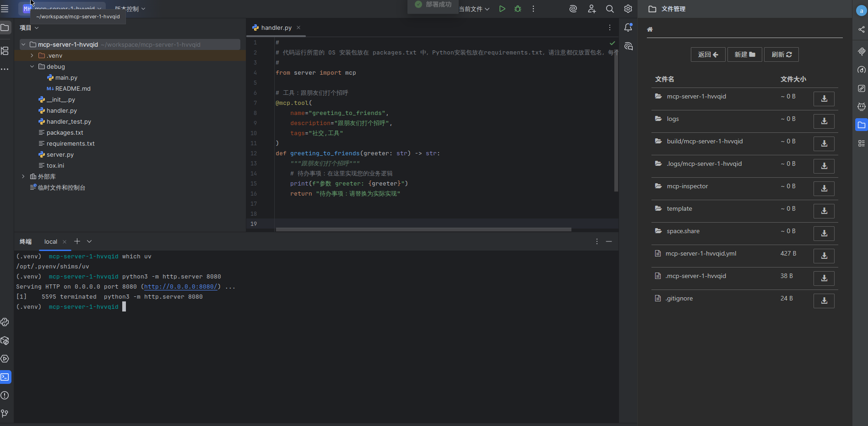868x426 pixels.
Task: Click the Run green play icon
Action: pyautogui.click(x=502, y=9)
